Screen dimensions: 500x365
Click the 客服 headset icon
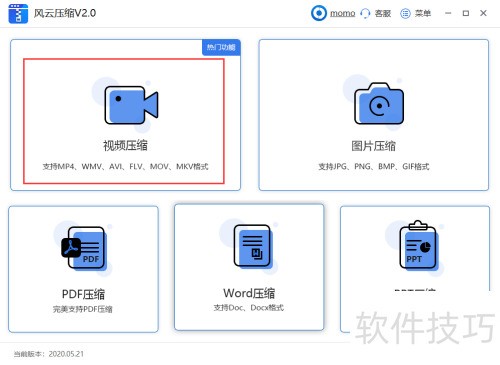(x=365, y=13)
